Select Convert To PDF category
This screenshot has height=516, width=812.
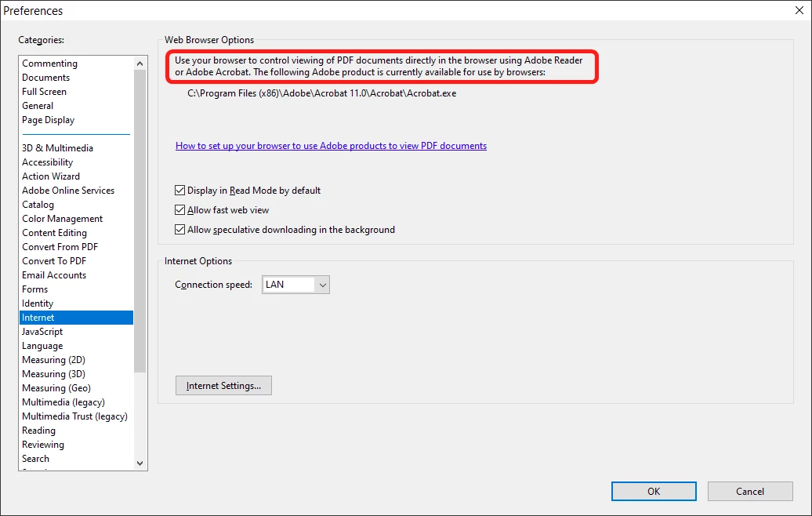click(x=76, y=261)
